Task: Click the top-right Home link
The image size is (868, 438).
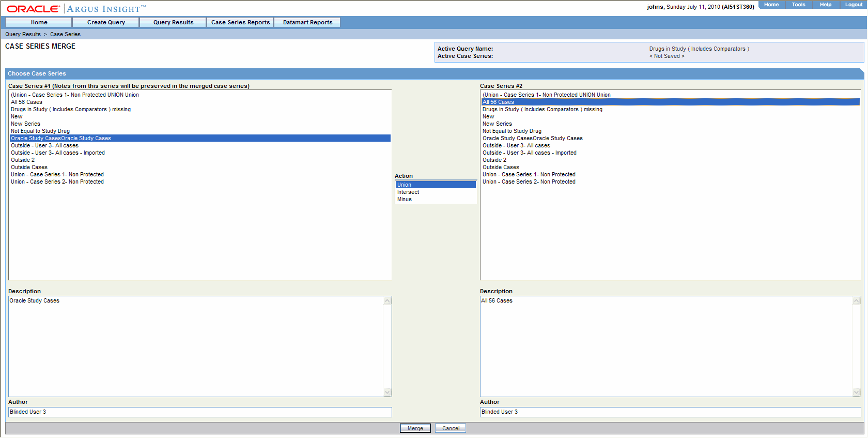Action: click(x=771, y=5)
